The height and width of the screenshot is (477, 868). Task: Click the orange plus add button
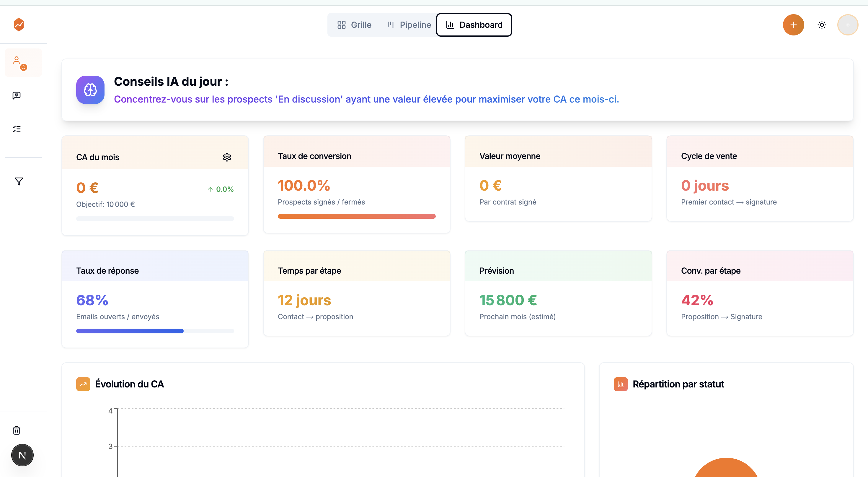pyautogui.click(x=793, y=25)
